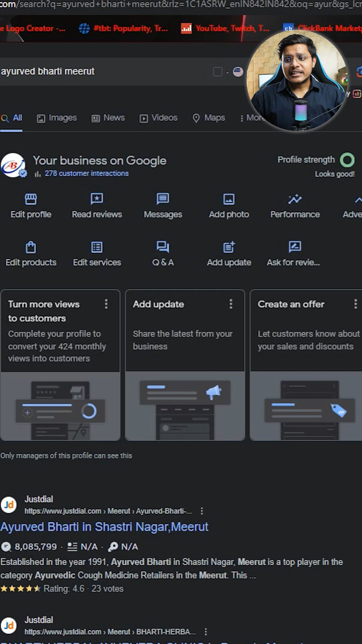Open the Q & A speech bubbles icon

pos(163,247)
